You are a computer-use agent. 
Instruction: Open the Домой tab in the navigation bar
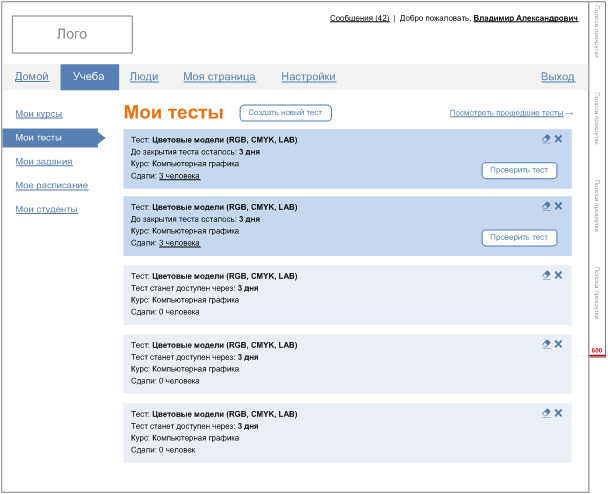(x=32, y=77)
